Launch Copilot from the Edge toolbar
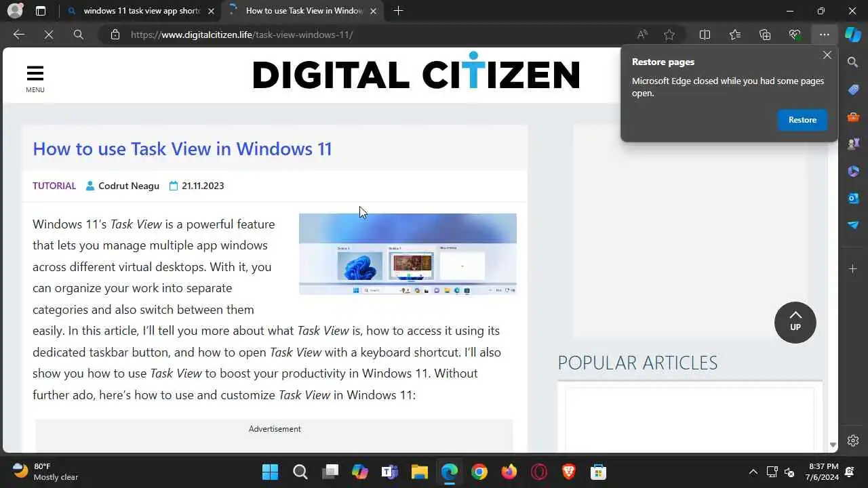Screen dimensions: 868x488 pyautogui.click(x=852, y=35)
